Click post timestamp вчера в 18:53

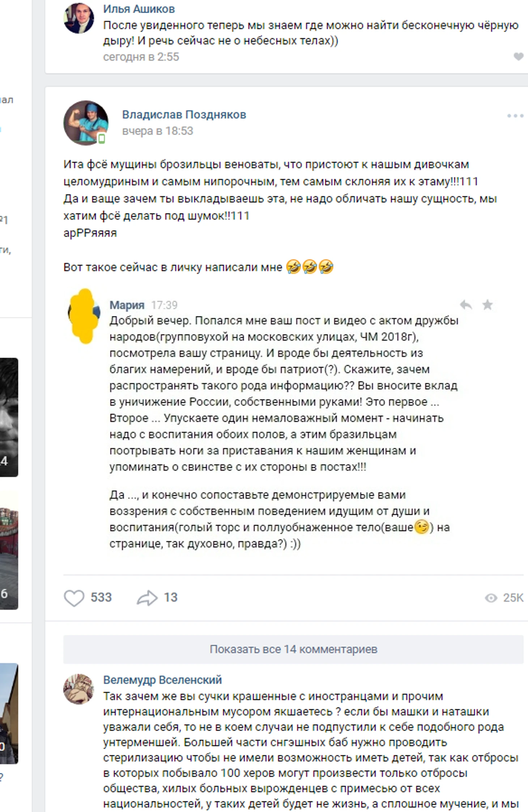[158, 131]
